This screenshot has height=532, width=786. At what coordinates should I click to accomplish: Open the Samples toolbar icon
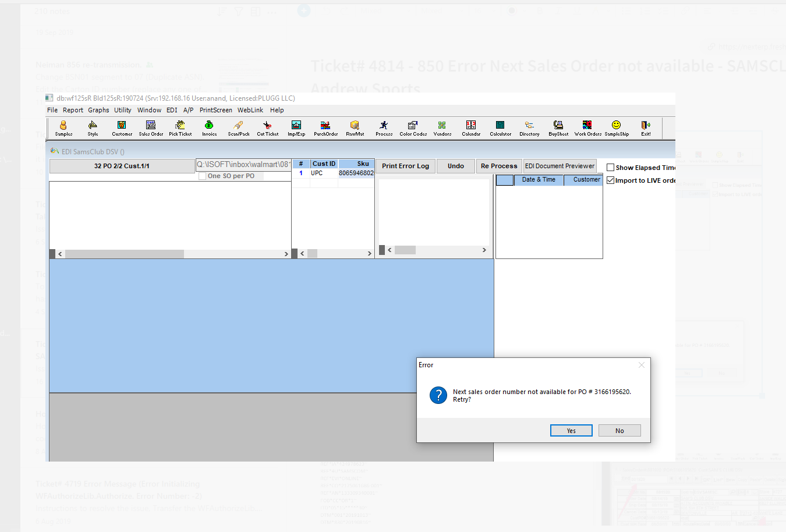click(x=63, y=128)
